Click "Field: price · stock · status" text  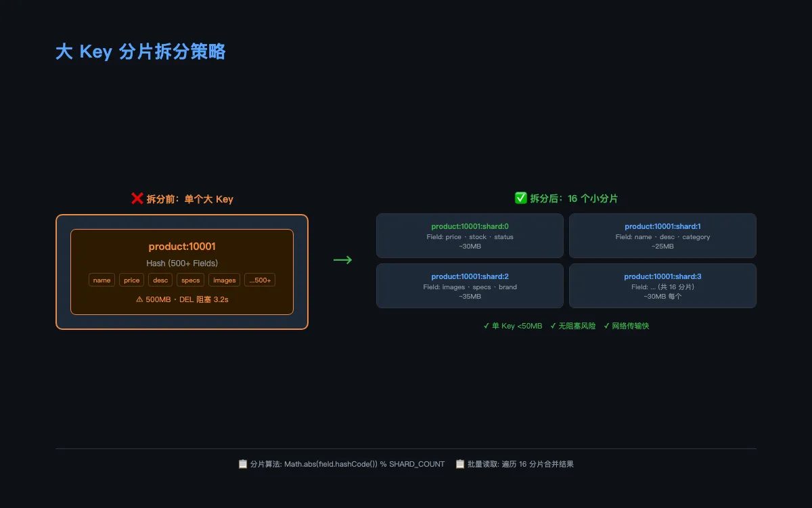point(470,237)
